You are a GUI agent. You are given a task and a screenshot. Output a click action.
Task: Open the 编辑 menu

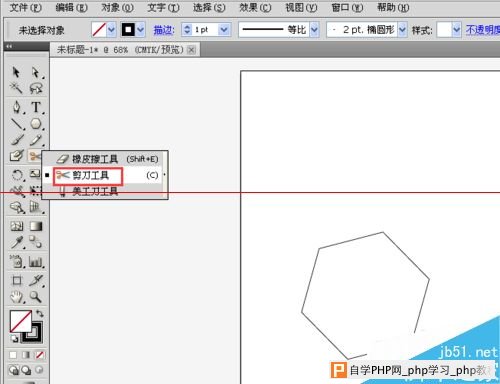pyautogui.click(x=71, y=7)
